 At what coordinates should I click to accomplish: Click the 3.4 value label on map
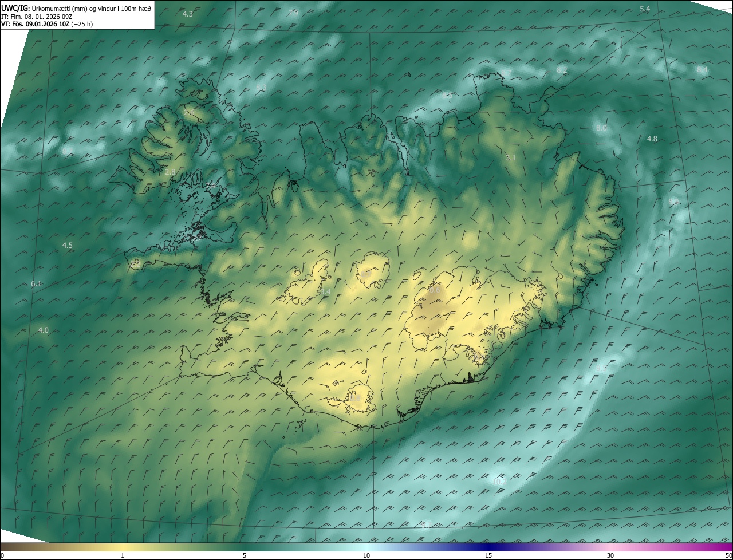pos(325,292)
